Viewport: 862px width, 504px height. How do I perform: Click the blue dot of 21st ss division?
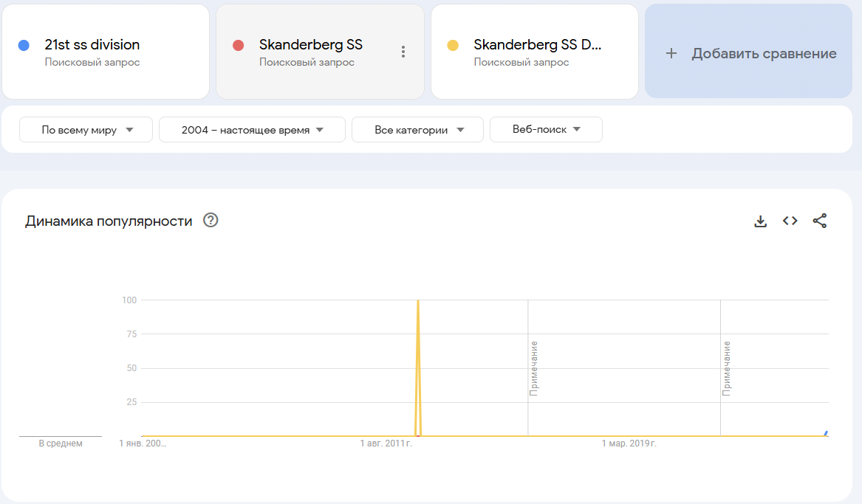point(24,46)
